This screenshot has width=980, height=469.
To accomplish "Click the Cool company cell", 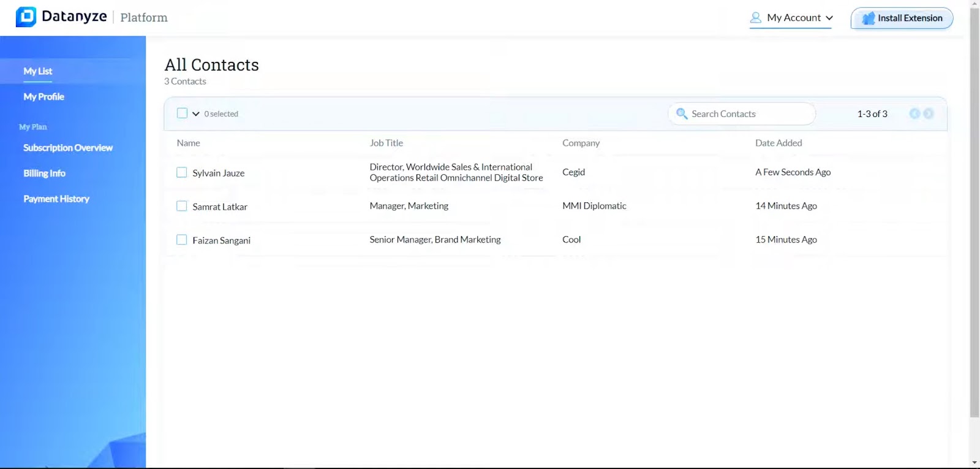I will (571, 240).
